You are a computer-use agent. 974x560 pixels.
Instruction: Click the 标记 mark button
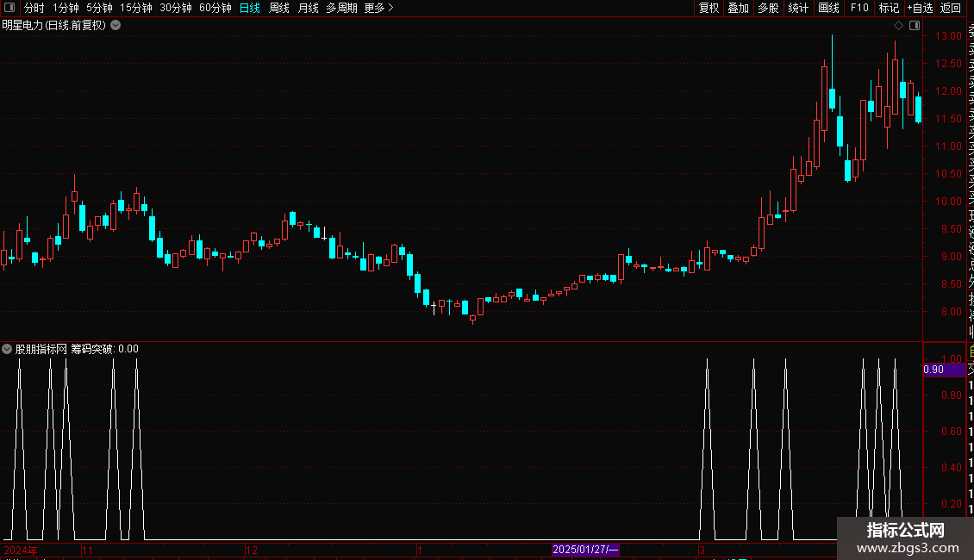889,8
